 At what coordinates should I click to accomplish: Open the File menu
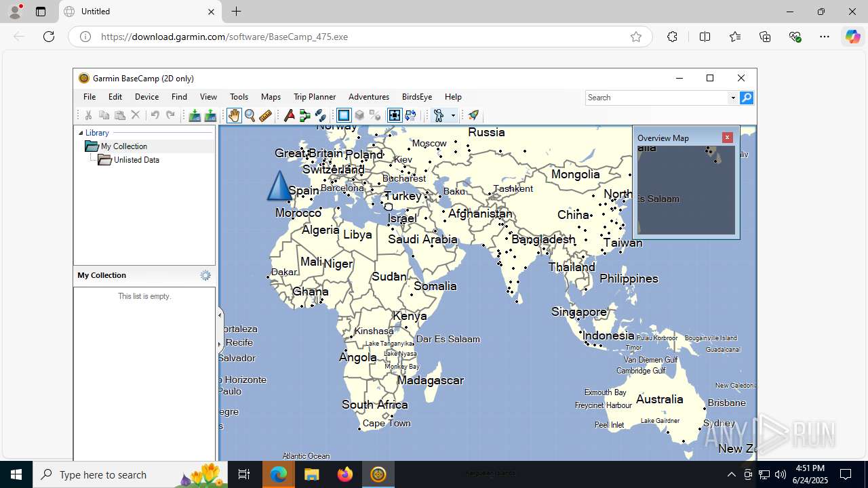[x=90, y=97]
